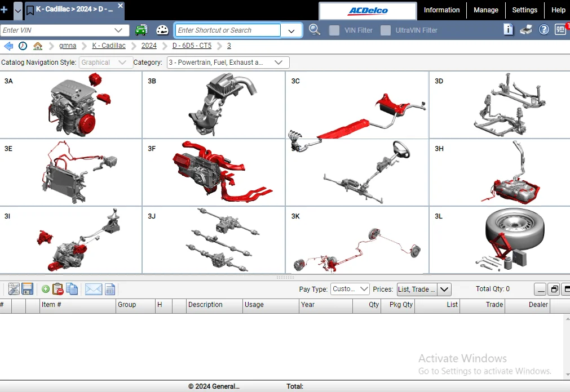Click the save floppy disk icon

(x=27, y=289)
